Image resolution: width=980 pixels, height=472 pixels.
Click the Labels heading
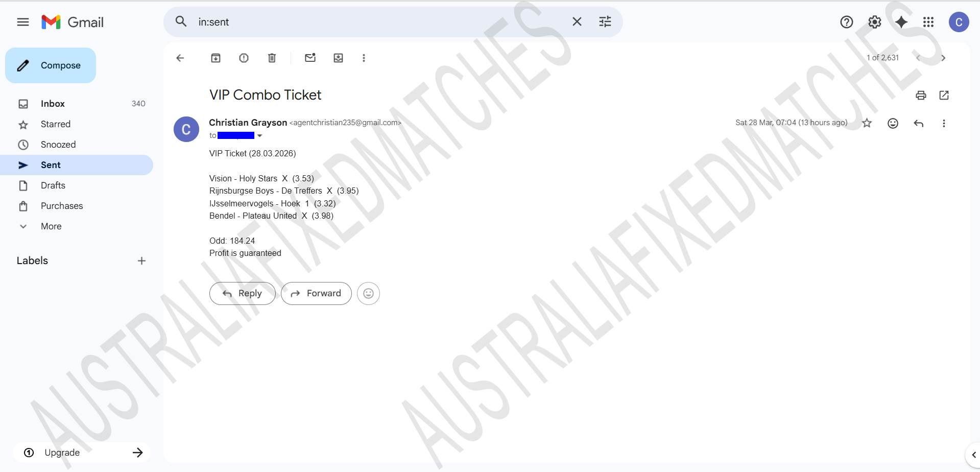click(x=32, y=261)
